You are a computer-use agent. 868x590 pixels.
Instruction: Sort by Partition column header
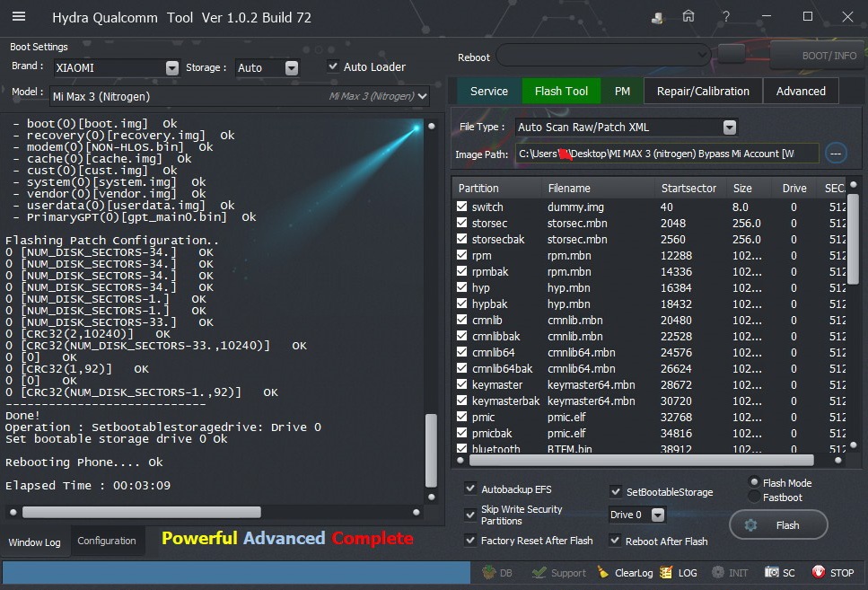tap(496, 188)
